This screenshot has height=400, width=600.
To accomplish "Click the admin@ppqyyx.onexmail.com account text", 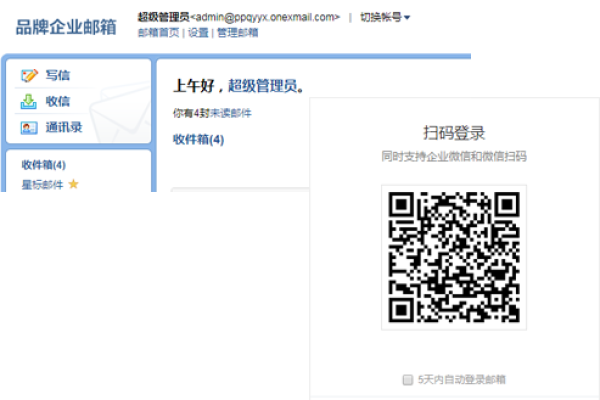I will (x=265, y=17).
